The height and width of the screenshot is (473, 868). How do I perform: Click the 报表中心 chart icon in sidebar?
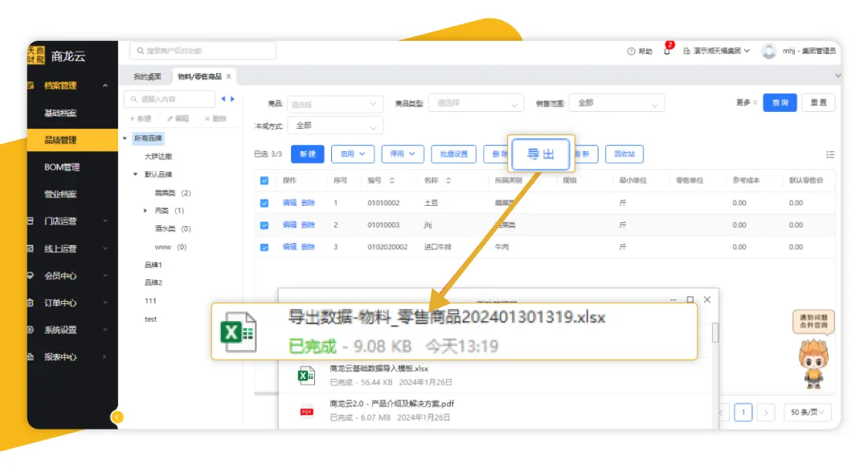[31, 356]
